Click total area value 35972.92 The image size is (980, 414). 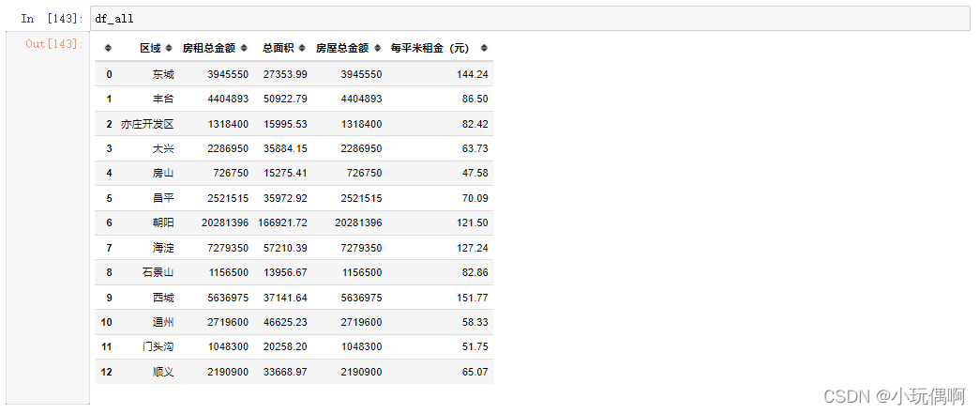click(285, 198)
